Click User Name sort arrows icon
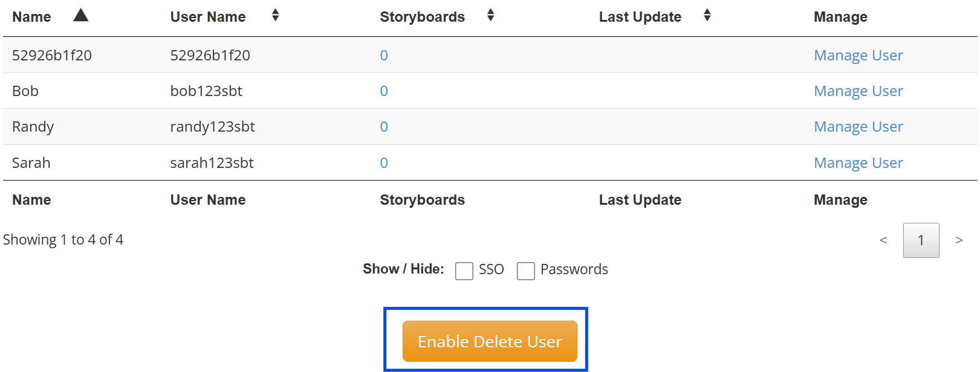The image size is (980, 372). pos(275,16)
